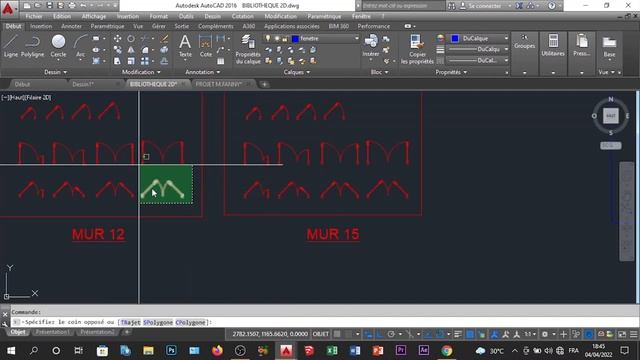Screen dimensions: 640x360
Task: Click Copier les propriétés tool
Action: (x=417, y=49)
